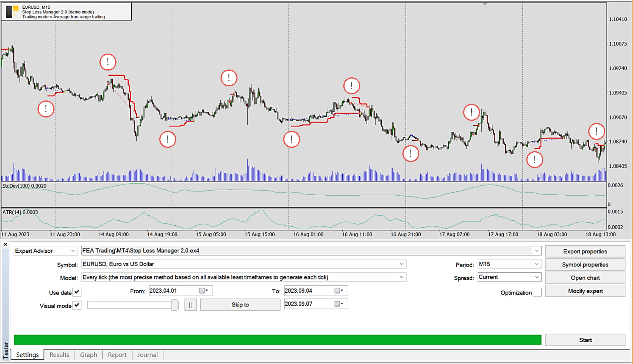Click the 1.09405 price scale label

click(x=618, y=93)
